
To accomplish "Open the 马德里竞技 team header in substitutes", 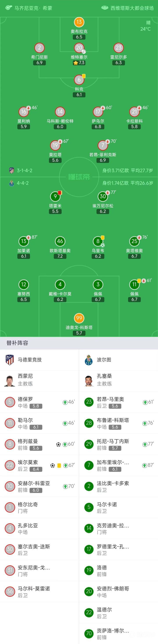I will pyautogui.click(x=39, y=360).
